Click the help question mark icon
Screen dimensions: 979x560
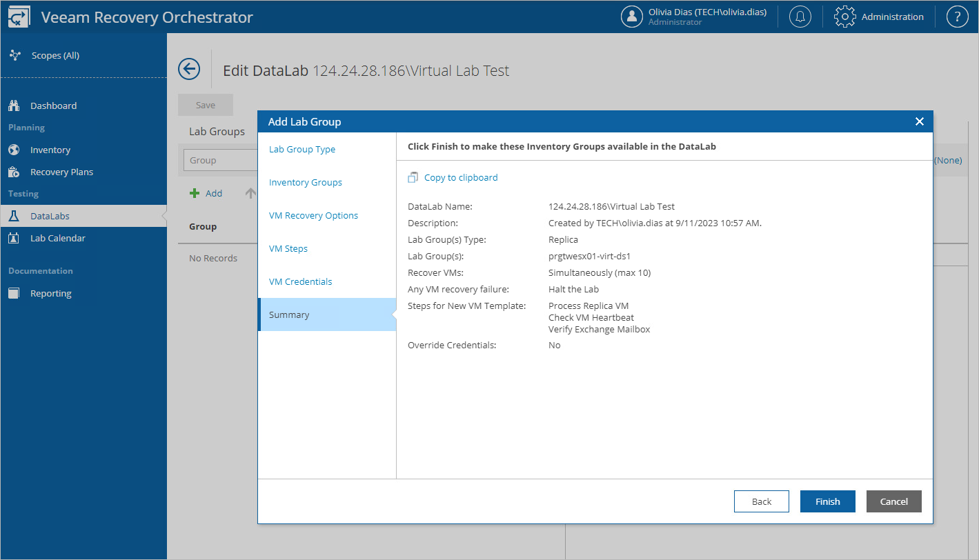pos(957,17)
